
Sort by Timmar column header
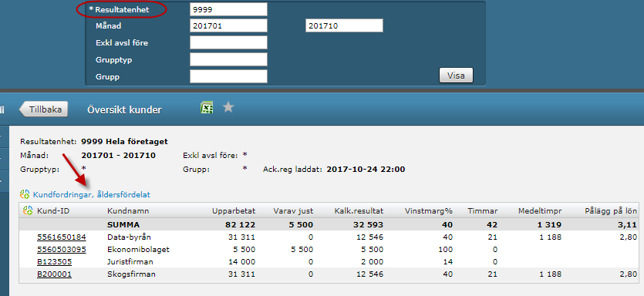[x=483, y=211]
